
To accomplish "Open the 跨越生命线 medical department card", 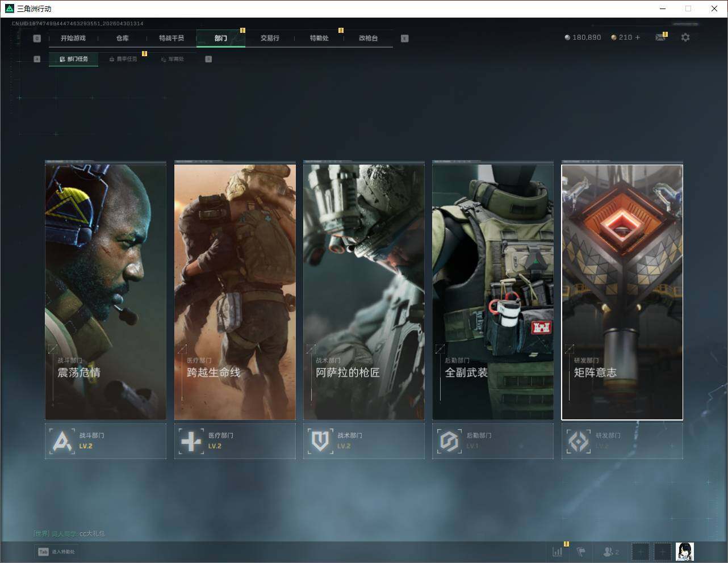I will tap(235, 292).
